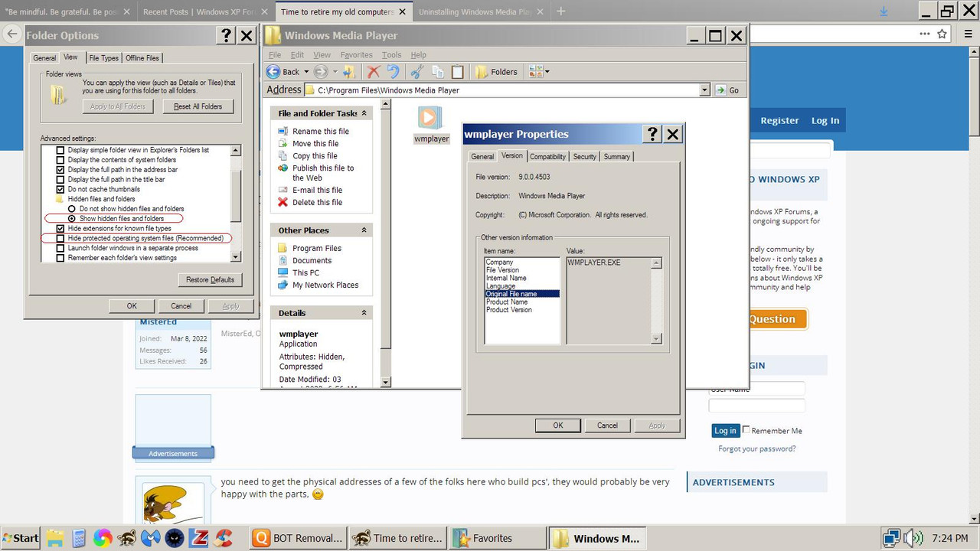Select 'Show hidden files and folders' radio
Viewport: 980px width, 551px height.
point(72,218)
